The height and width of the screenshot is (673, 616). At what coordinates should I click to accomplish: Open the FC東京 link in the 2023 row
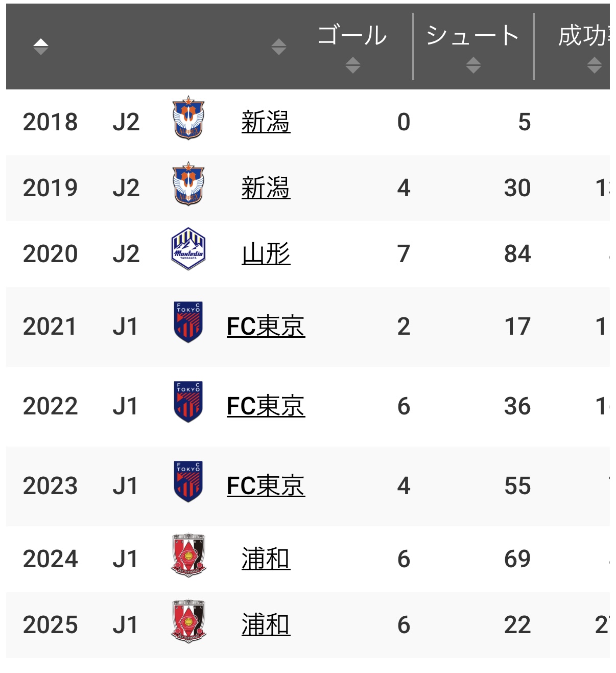266,486
